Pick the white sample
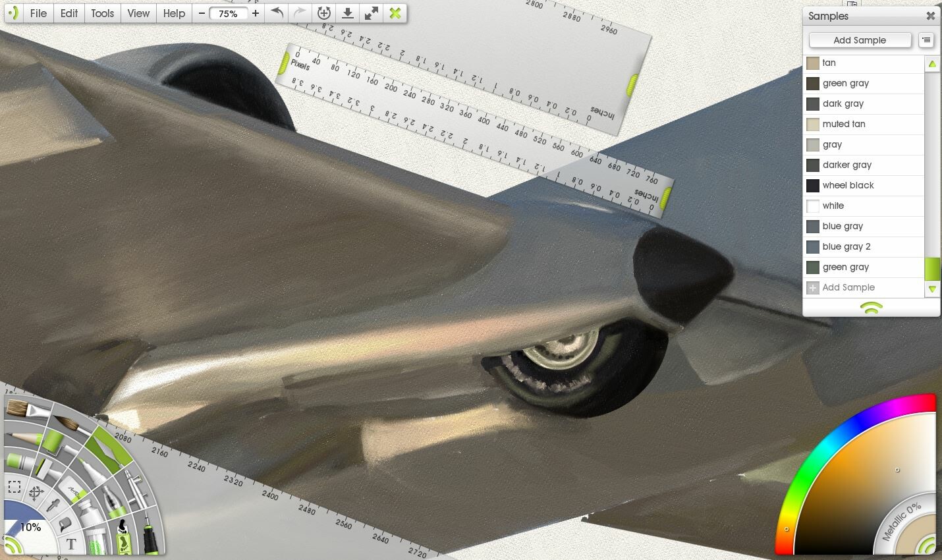 [864, 206]
